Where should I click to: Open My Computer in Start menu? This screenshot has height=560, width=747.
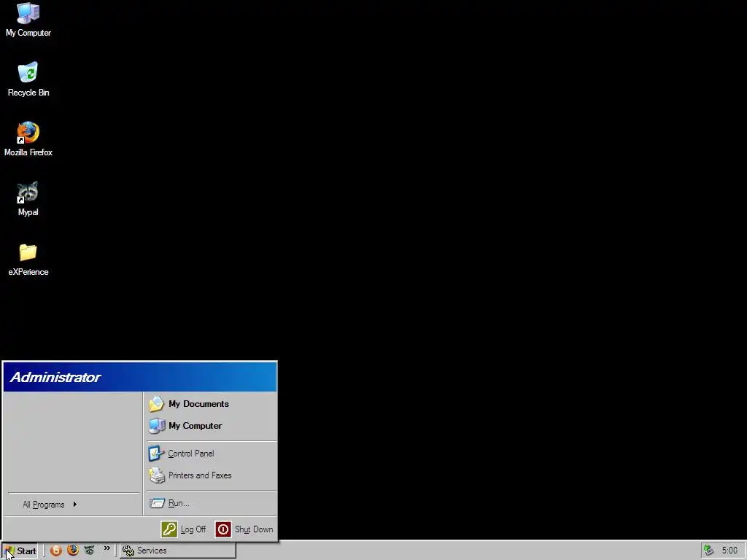point(212,426)
